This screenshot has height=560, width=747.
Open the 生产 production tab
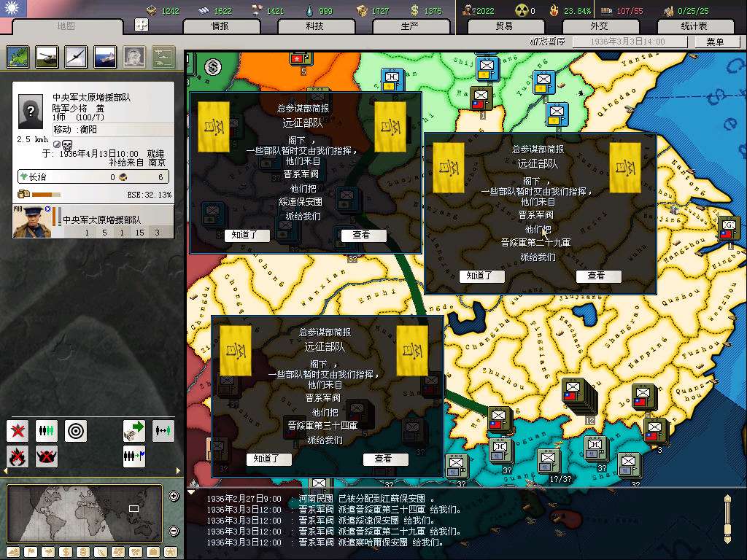(x=410, y=26)
